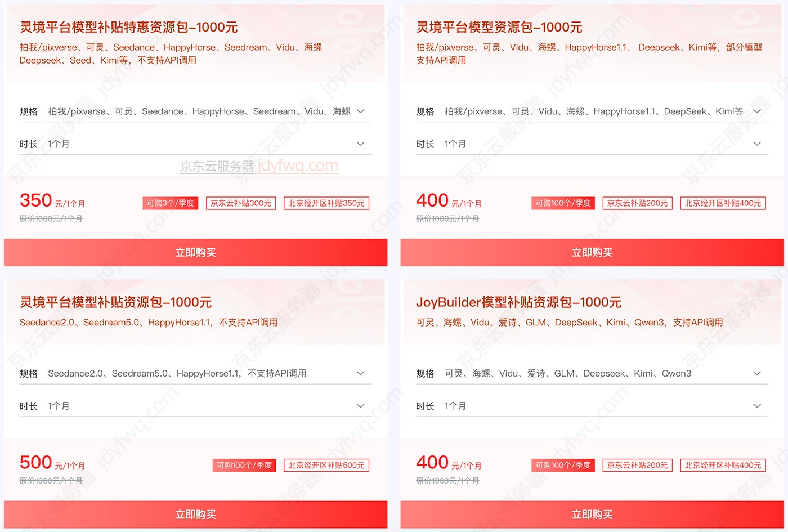Click 北京经开区补贴400元 tag in JoyBuilder card
This screenshot has height=532, width=788.
point(723,466)
